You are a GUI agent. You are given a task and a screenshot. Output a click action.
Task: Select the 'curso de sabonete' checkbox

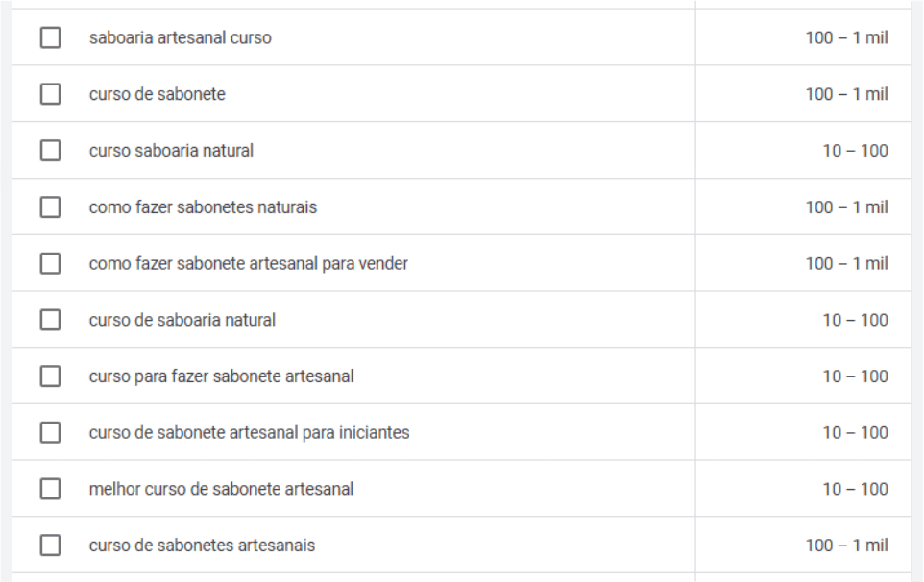point(50,94)
